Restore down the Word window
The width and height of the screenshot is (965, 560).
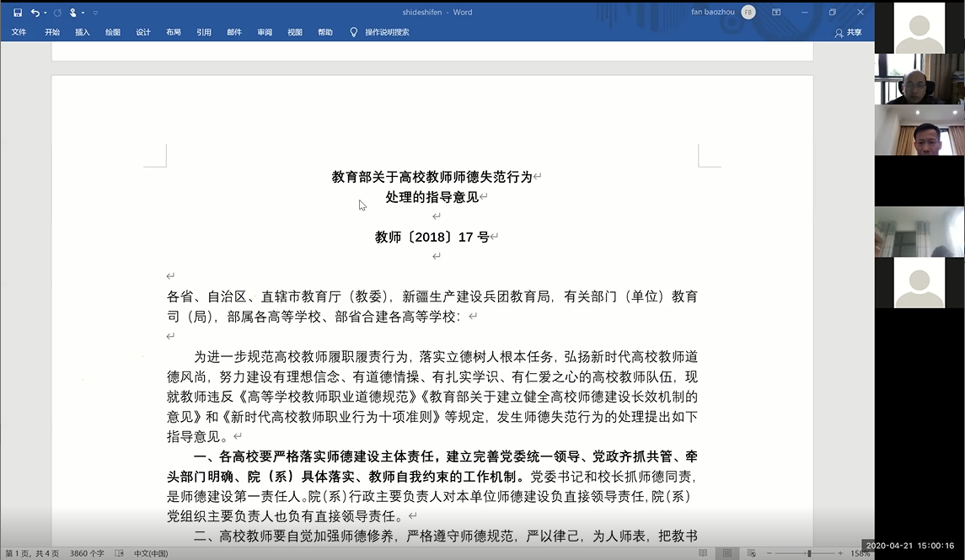[x=832, y=12]
